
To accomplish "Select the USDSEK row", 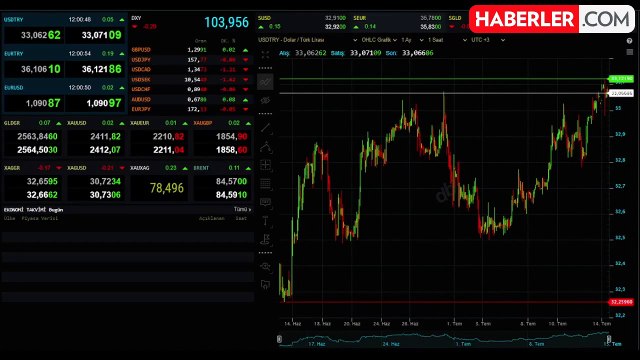I will coord(190,80).
